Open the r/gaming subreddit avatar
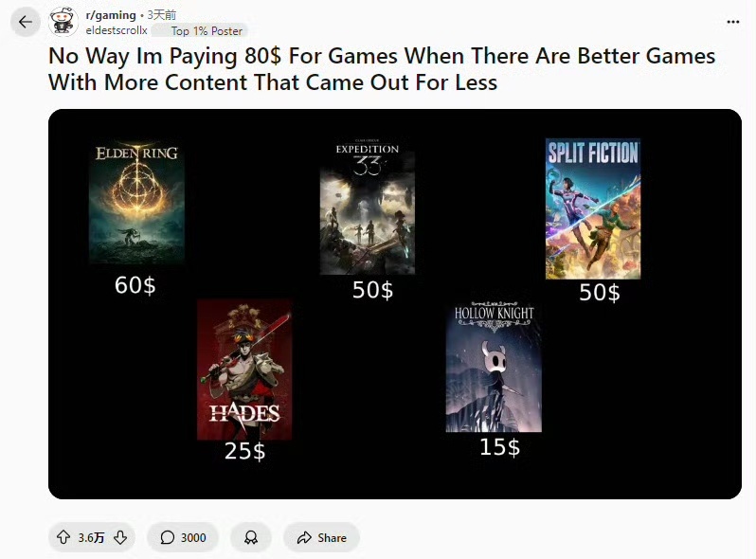This screenshot has height=559, width=756. click(x=63, y=22)
